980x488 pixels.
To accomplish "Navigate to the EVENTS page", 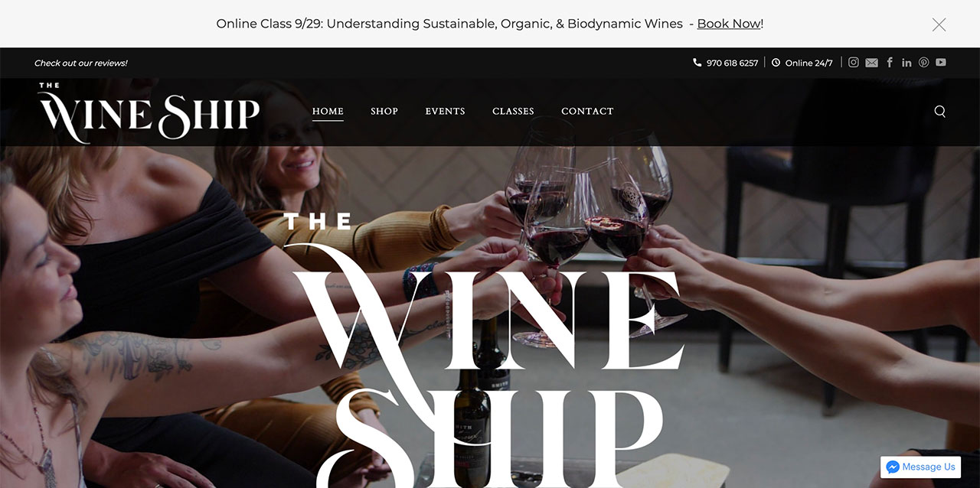I will click(x=445, y=111).
